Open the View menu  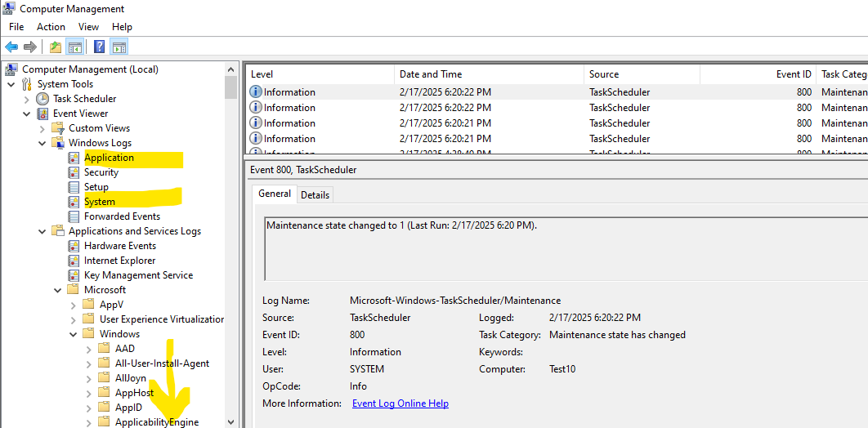[x=88, y=26]
